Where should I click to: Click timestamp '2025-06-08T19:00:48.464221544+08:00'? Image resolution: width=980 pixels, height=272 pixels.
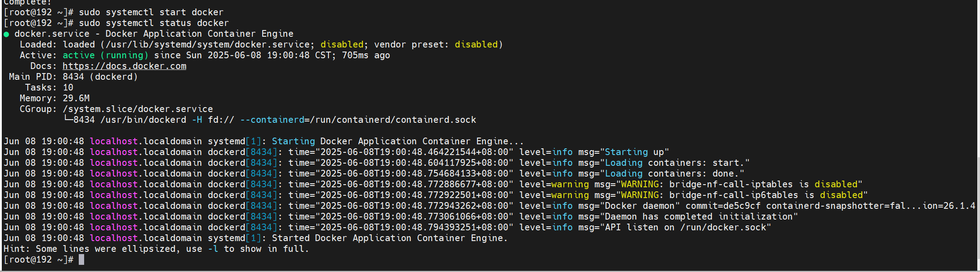click(414, 152)
